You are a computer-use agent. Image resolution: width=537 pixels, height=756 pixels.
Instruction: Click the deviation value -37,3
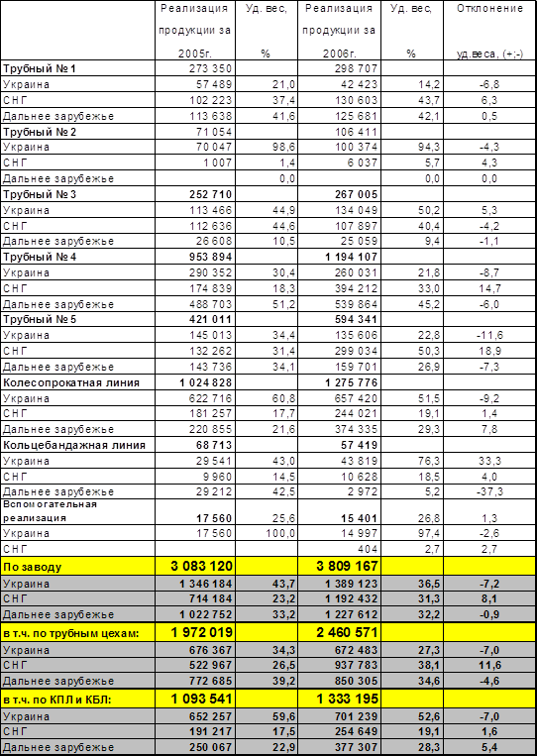[489, 491]
